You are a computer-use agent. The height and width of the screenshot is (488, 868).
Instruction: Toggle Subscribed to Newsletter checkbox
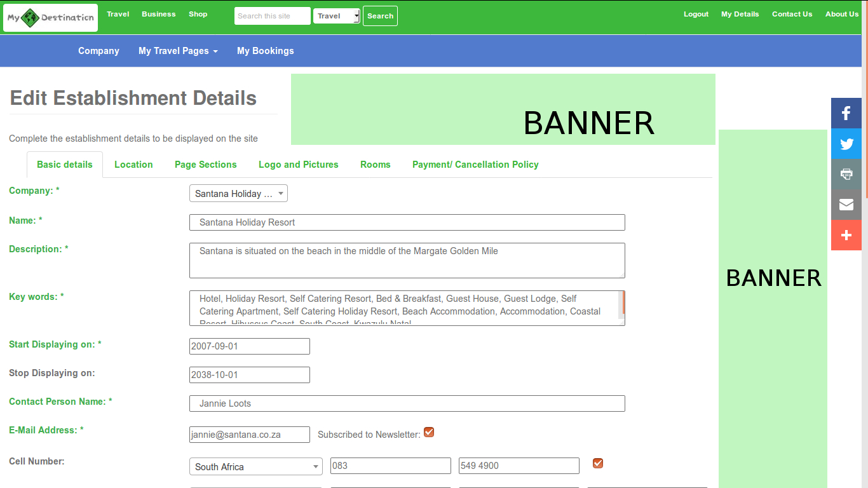point(429,433)
